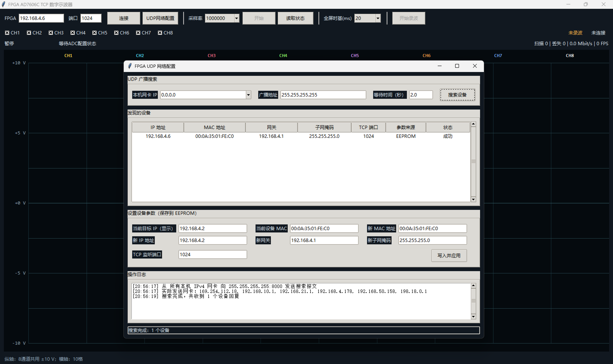Viewport: 613px width, 364px height.
Task: Sort by IP 地址 column header
Action: [x=158, y=127]
